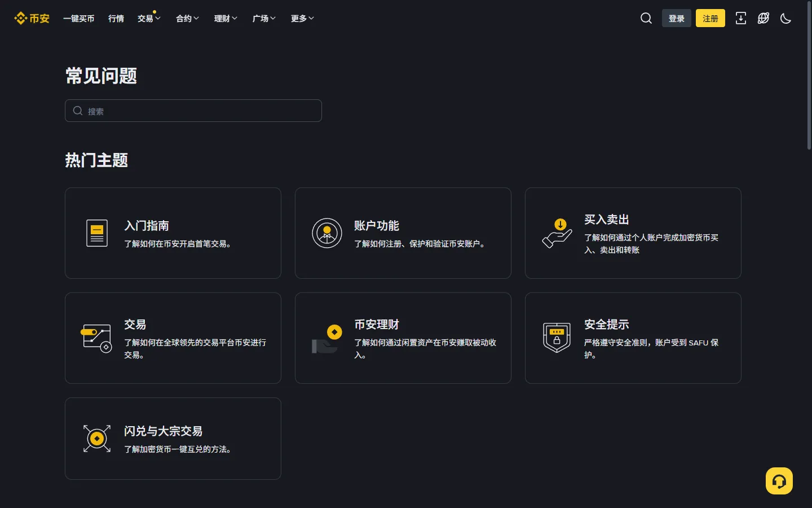Click the SAFU protection description text

pos(651,349)
